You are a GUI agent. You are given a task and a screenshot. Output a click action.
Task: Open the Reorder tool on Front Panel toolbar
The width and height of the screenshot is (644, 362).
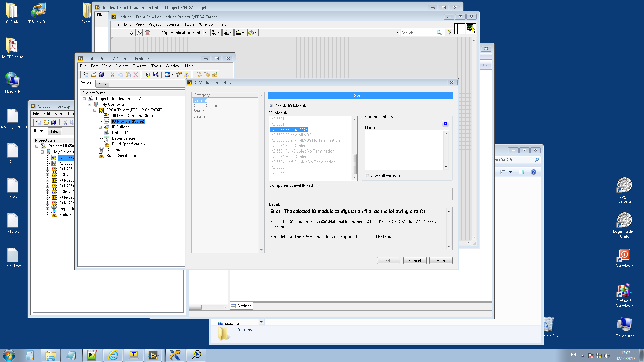point(252,33)
